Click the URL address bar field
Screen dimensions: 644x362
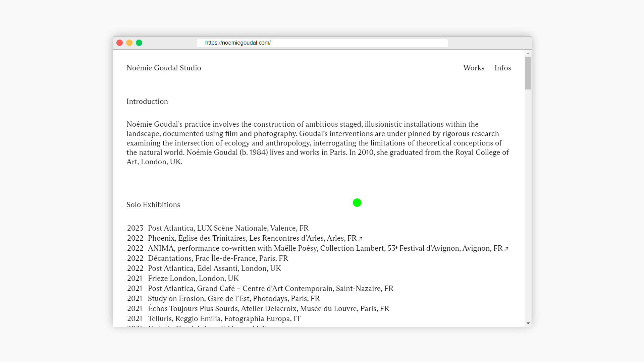click(x=322, y=43)
